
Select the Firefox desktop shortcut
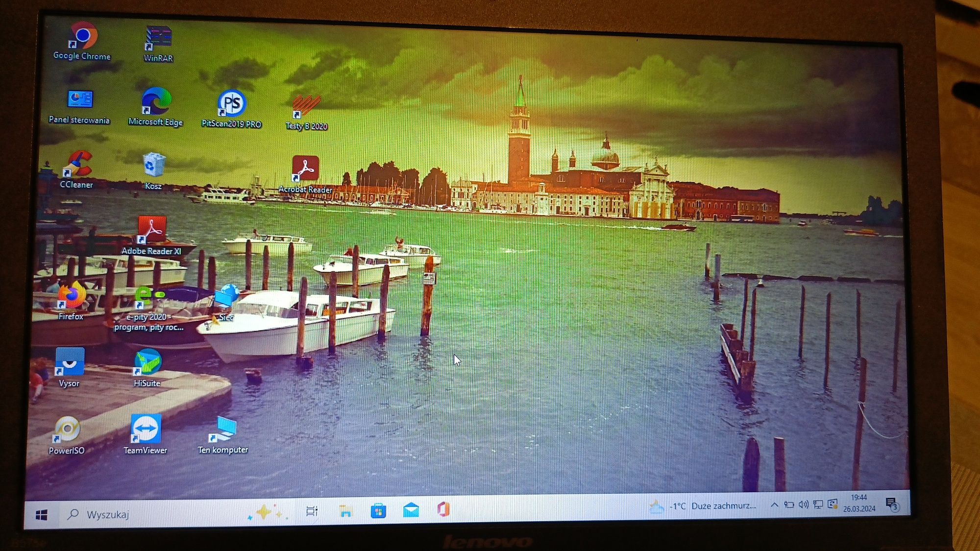[x=71, y=301]
